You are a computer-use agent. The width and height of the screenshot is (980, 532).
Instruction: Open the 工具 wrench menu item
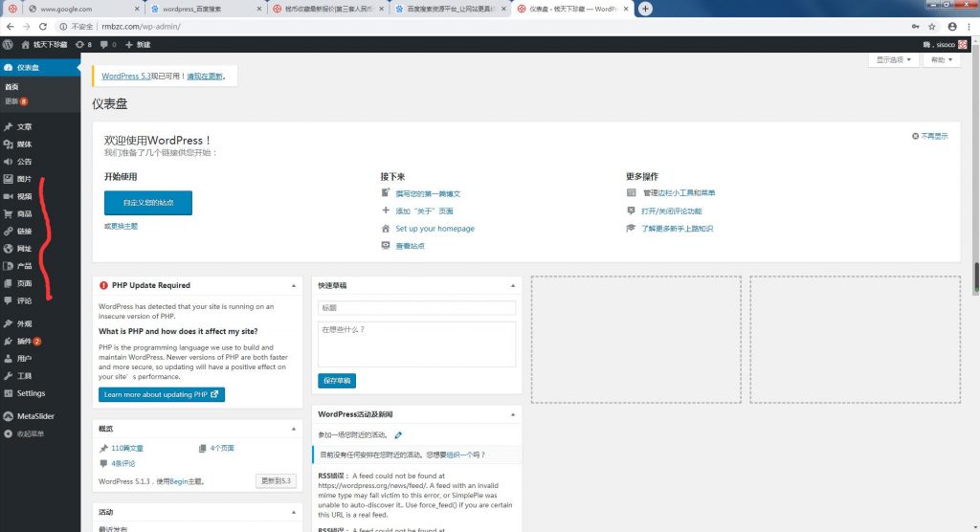[x=40, y=376]
